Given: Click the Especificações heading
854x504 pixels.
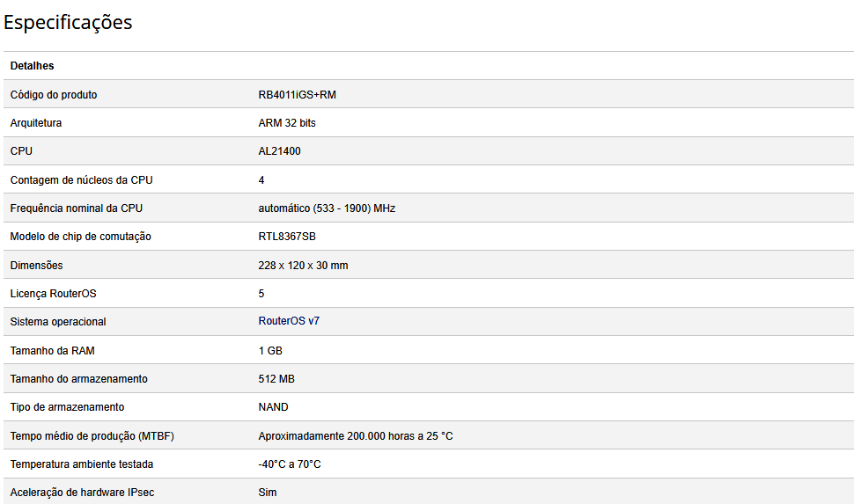Looking at the screenshot, I should (x=68, y=22).
